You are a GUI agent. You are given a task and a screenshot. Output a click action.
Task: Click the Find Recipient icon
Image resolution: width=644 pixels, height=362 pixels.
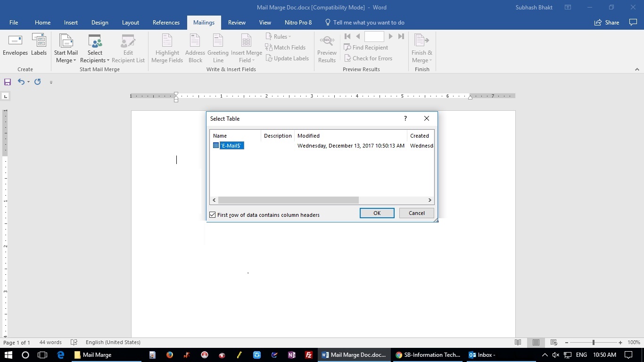tap(366, 47)
